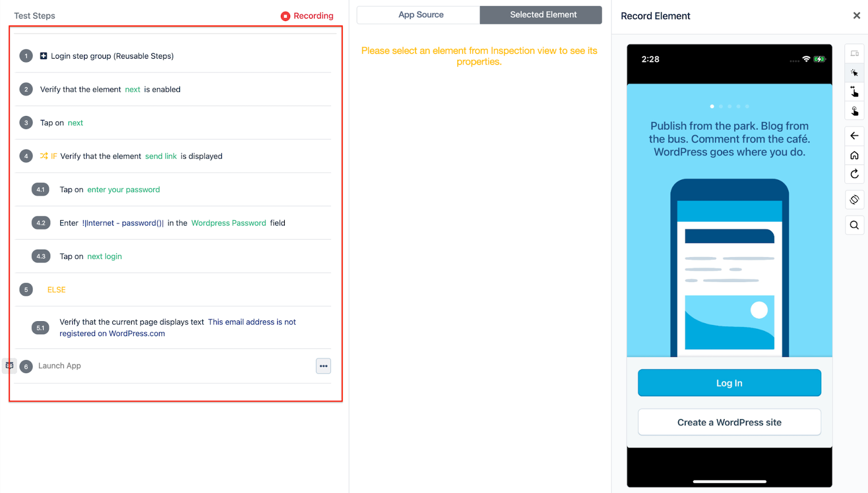This screenshot has width=868, height=493.
Task: Select the ELSE step 5 row
Action: [173, 290]
